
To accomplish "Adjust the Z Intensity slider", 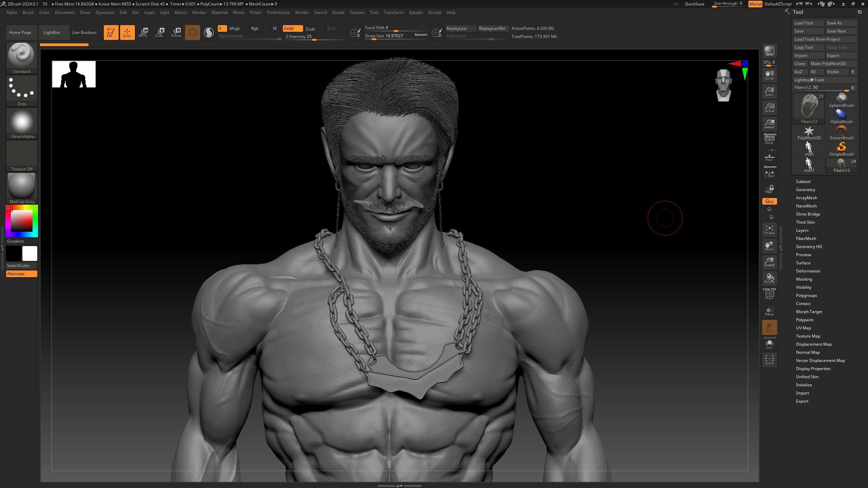I will 315,37.
